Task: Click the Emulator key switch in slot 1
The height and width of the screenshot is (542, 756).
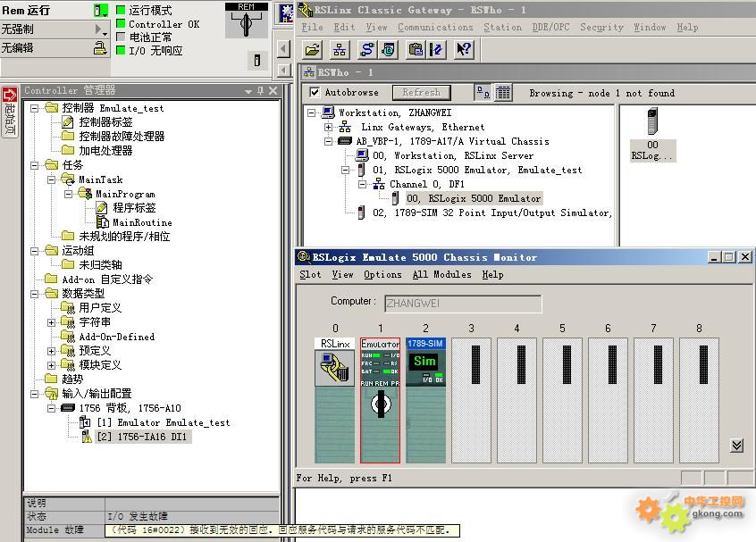Action: [381, 404]
